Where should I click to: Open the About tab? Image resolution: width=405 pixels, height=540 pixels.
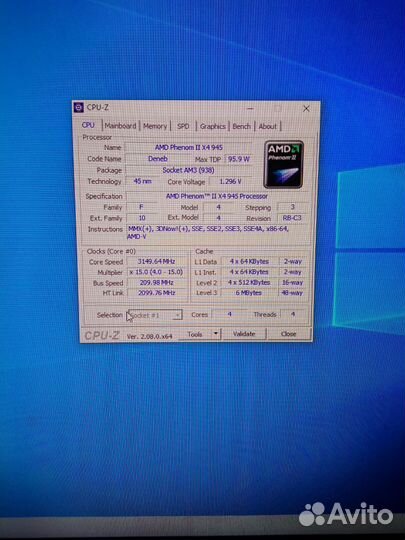[268, 126]
